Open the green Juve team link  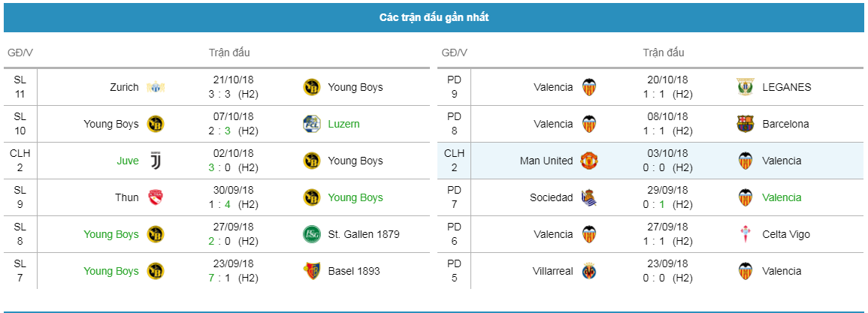point(128,161)
